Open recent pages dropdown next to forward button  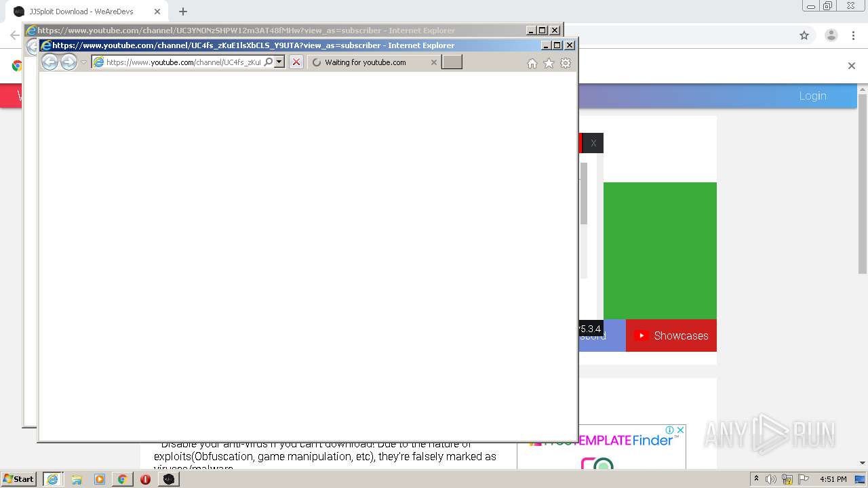(x=84, y=62)
